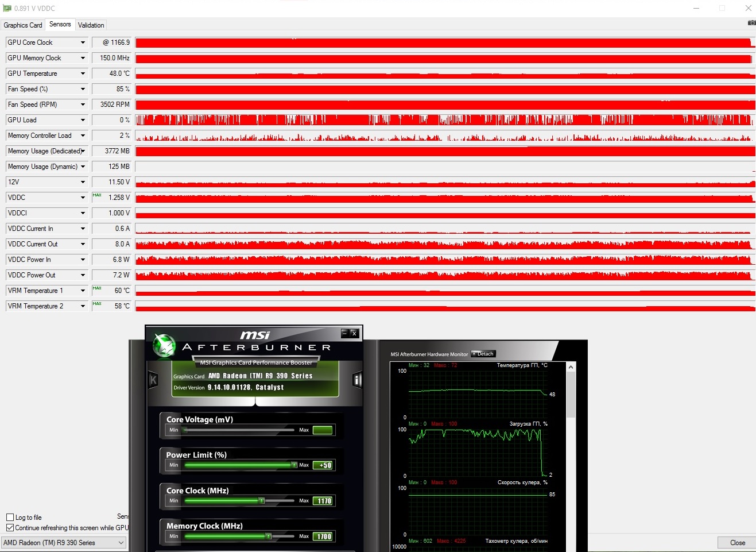Click the GPU-Z icon in the title bar

pyautogui.click(x=7, y=8)
